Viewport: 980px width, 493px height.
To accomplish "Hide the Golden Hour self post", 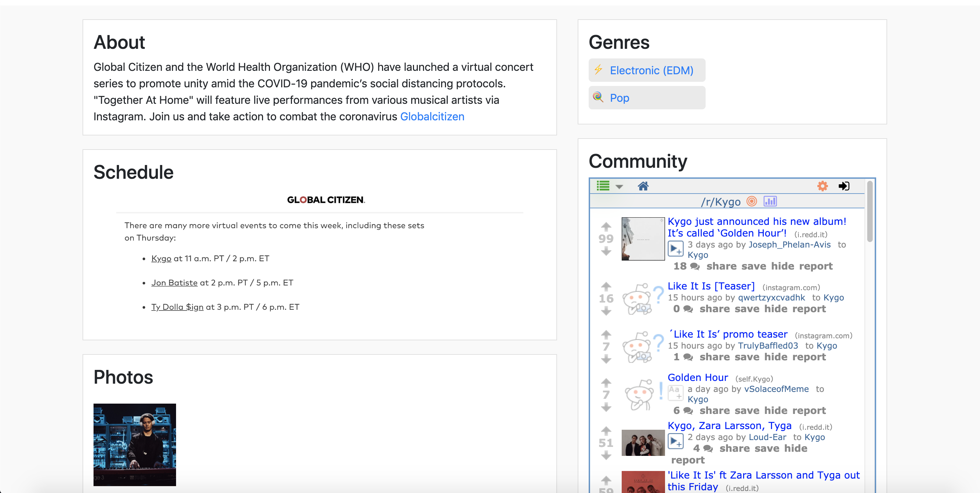I will [x=776, y=410].
